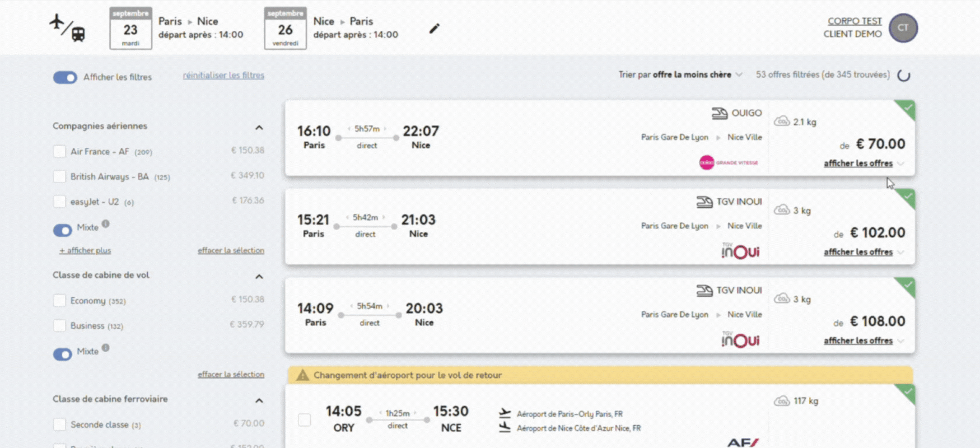Check the Air France - AF checkbox

59,152
